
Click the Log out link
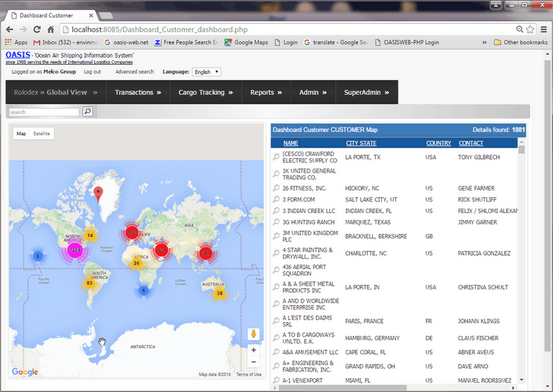(92, 71)
